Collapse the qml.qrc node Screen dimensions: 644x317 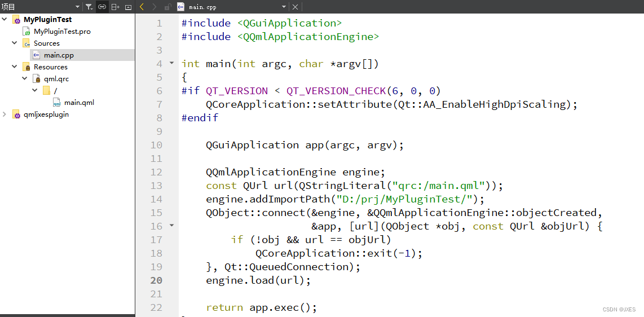(25, 78)
